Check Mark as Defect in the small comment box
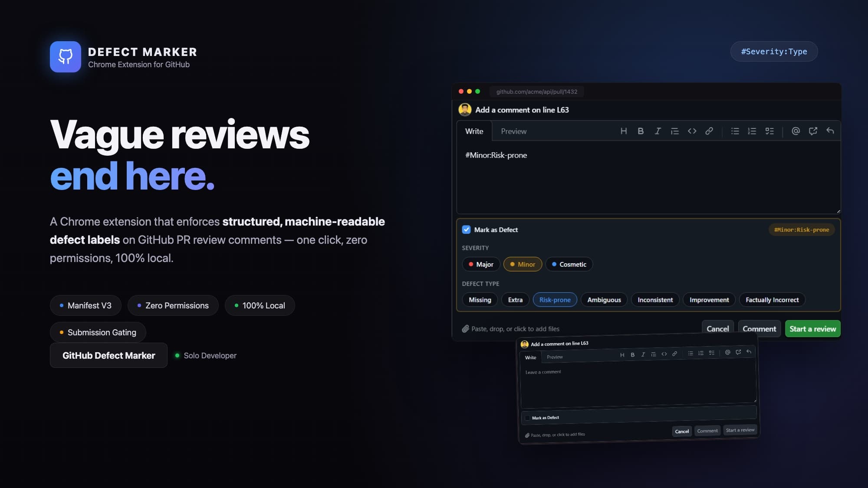 pos(527,418)
